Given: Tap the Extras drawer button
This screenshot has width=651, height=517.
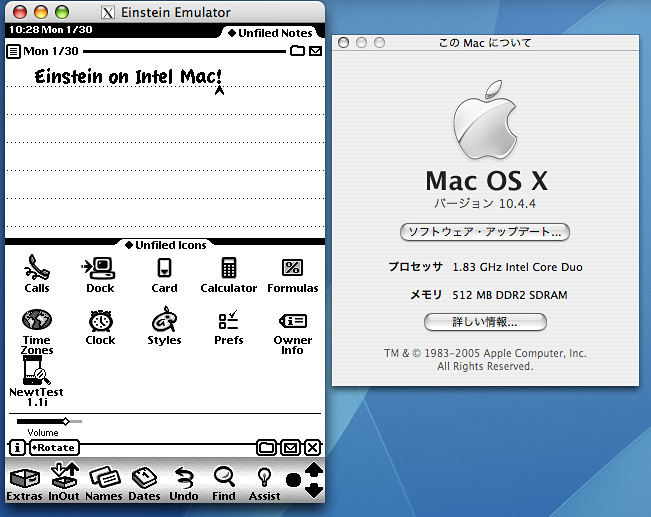Looking at the screenshot, I should click(x=24, y=483).
